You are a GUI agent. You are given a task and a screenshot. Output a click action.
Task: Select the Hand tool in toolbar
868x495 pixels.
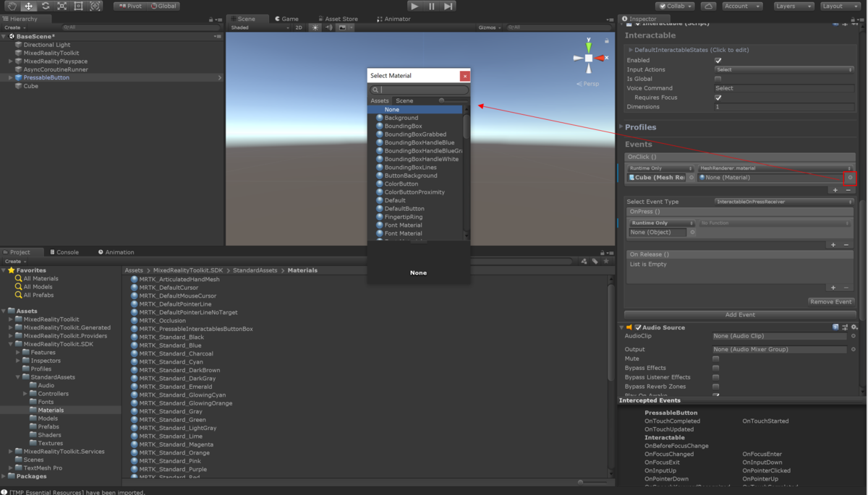point(13,6)
